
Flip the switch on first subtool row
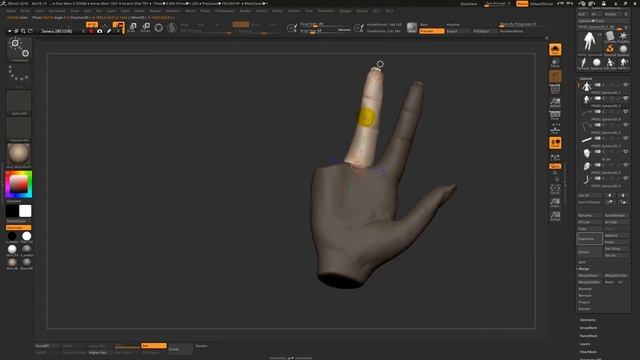(x=598, y=85)
